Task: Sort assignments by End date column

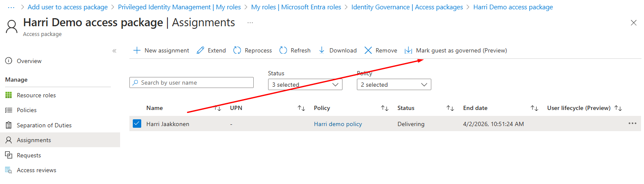Action: pyautogui.click(x=534, y=108)
